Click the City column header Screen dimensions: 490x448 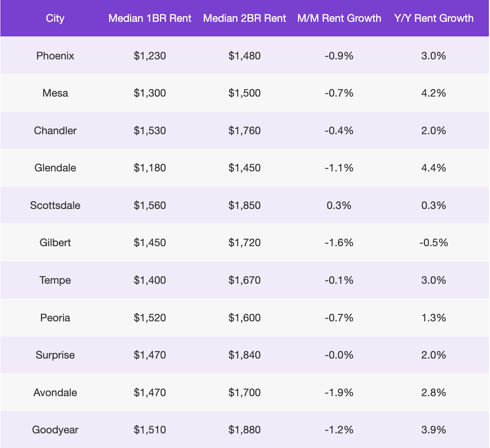pos(55,18)
